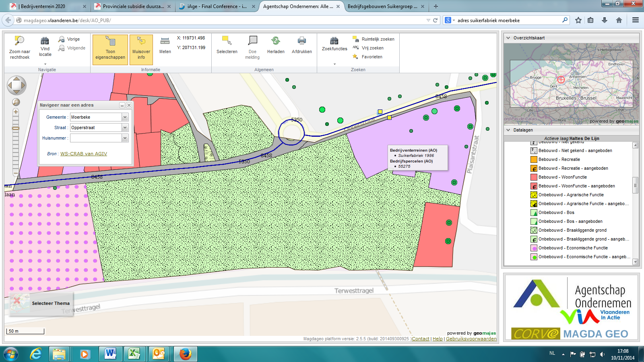Switch to Provinciale subsidie duurza... tab
This screenshot has height=362, width=644.
pyautogui.click(x=132, y=6)
